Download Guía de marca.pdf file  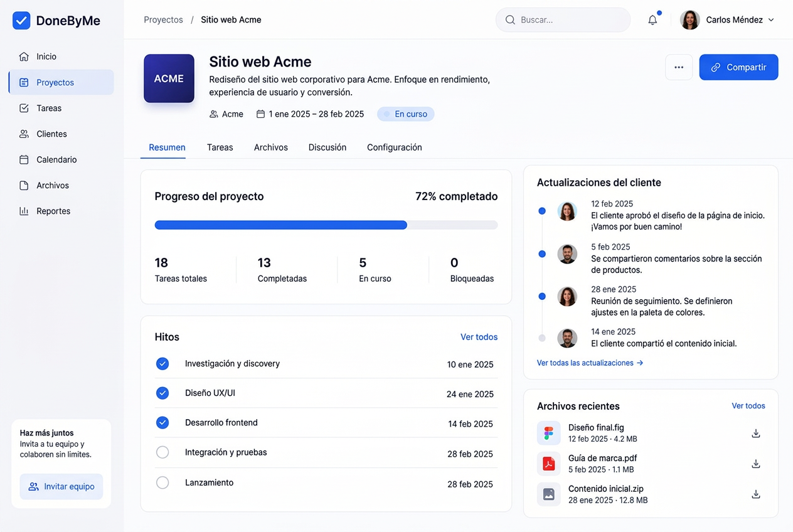pos(756,464)
